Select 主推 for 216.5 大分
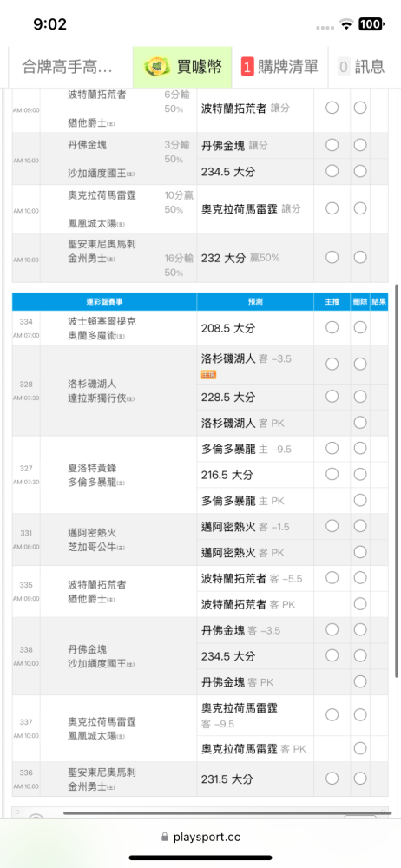 [332, 474]
